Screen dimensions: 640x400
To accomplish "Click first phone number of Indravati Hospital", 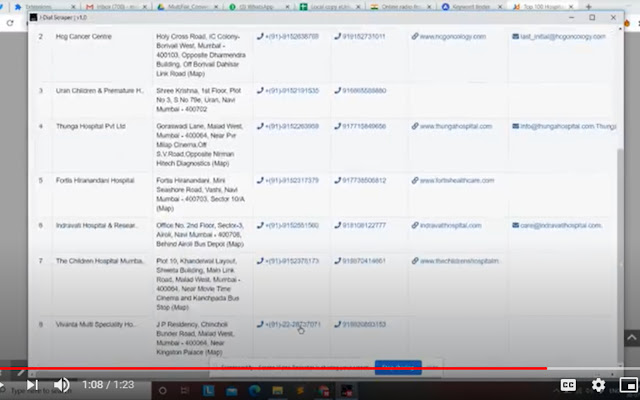I will pos(287,225).
